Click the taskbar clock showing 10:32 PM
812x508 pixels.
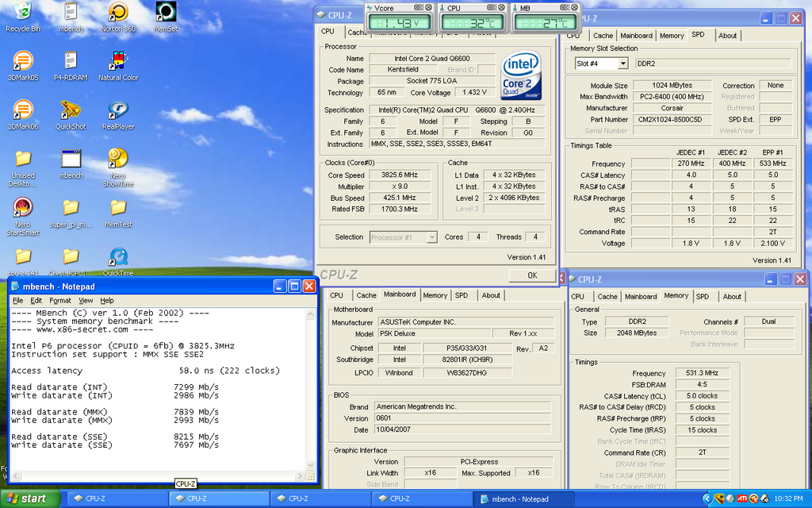coord(788,498)
